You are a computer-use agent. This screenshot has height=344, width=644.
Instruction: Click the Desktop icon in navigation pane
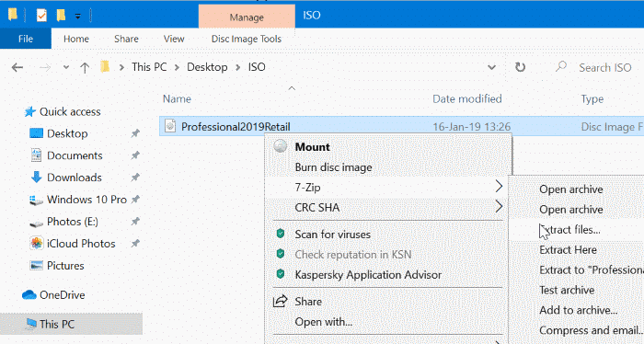pos(37,133)
